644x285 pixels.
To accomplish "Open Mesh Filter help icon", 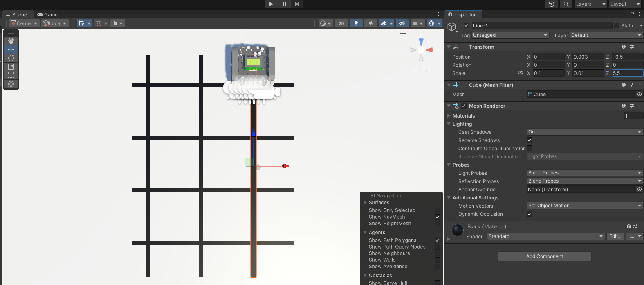I will coord(624,85).
